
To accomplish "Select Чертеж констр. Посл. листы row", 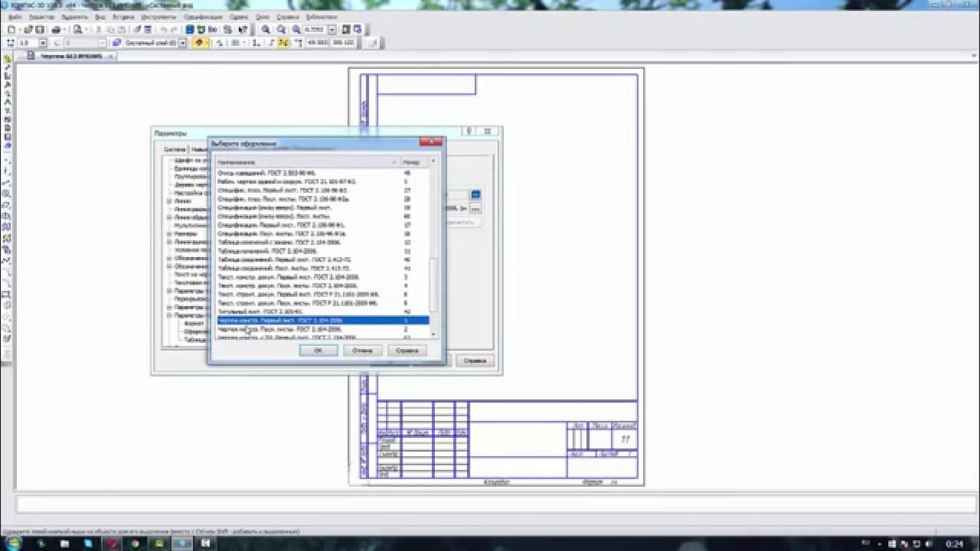I will (322, 328).
